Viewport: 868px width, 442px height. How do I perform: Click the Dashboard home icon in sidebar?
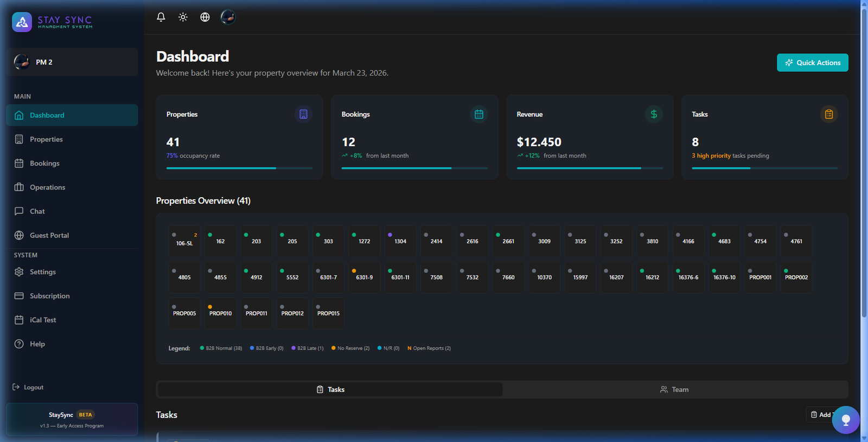pos(19,115)
